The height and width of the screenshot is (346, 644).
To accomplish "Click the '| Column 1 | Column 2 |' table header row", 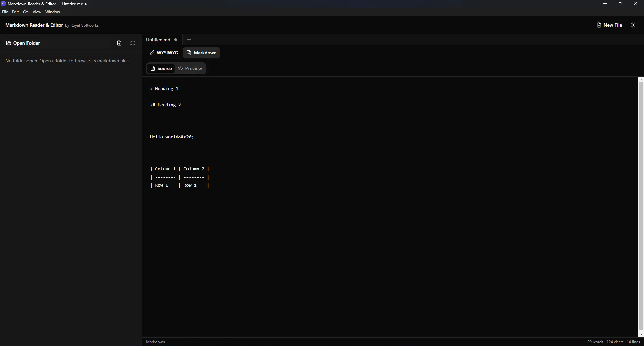I will 180,169.
